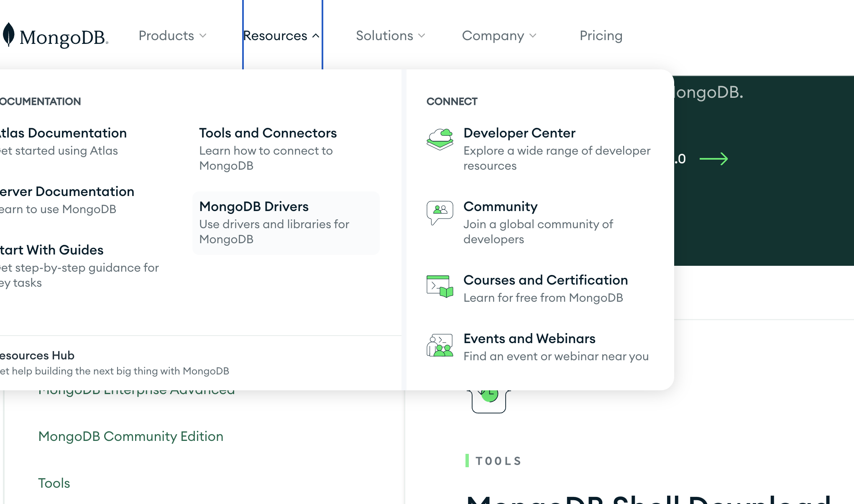Go to the Pricing page
This screenshot has height=504, width=854.
[x=601, y=36]
